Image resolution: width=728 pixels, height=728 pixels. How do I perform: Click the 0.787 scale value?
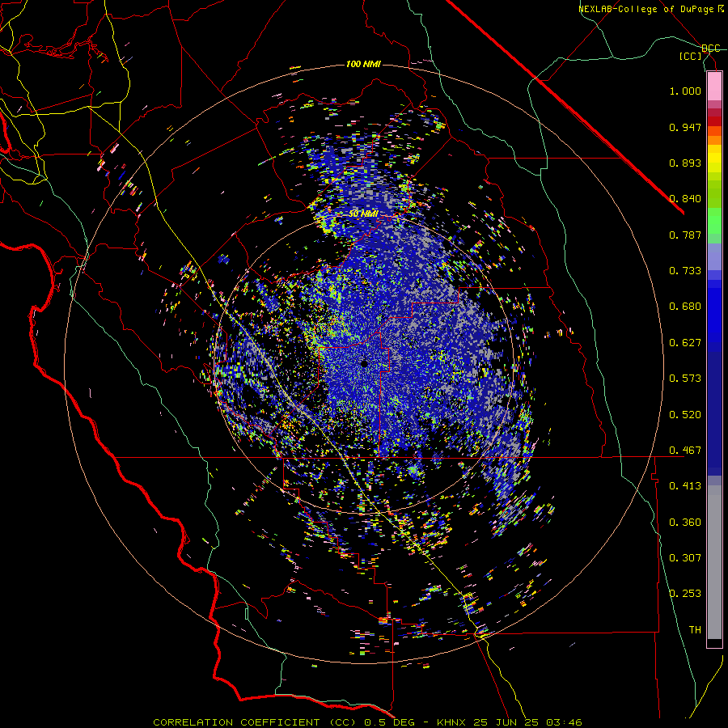click(685, 235)
